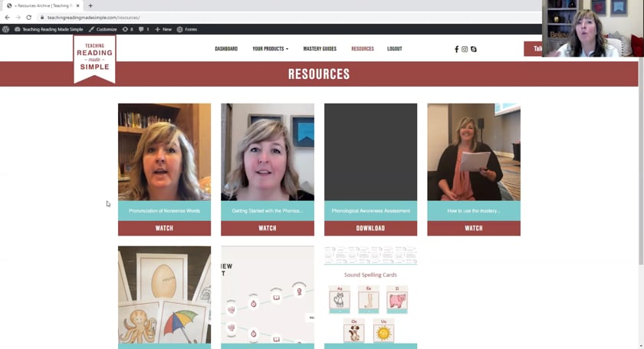The width and height of the screenshot is (644, 349).
Task: Open the Sound Spelling Cards thumbnail
Action: pos(370,295)
